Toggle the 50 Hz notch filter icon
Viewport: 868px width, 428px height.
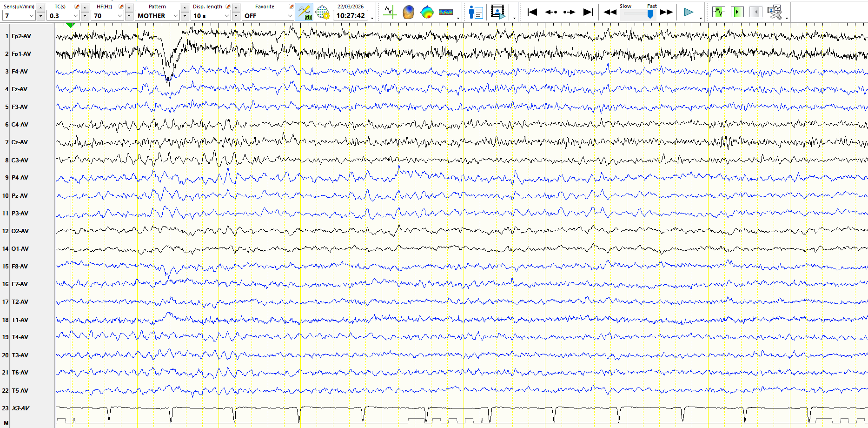point(305,12)
